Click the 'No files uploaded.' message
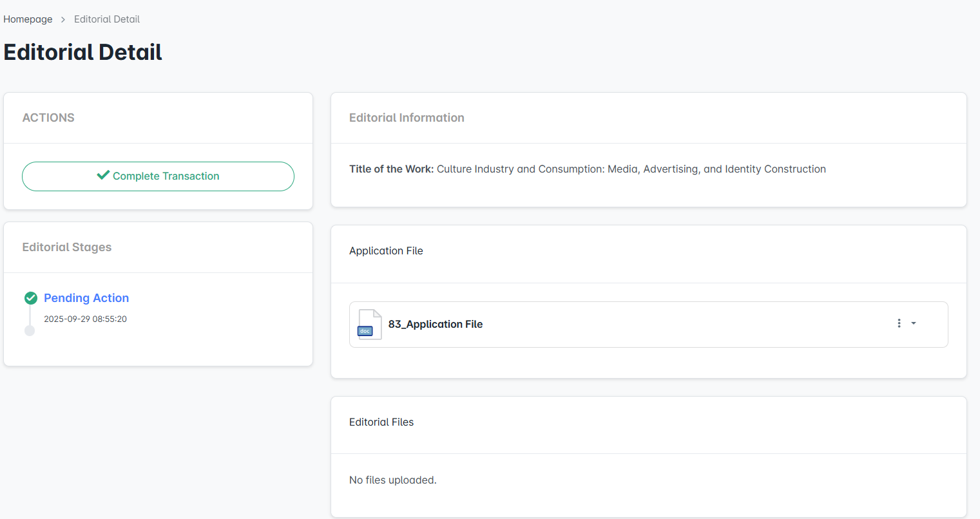This screenshot has height=519, width=980. [393, 480]
